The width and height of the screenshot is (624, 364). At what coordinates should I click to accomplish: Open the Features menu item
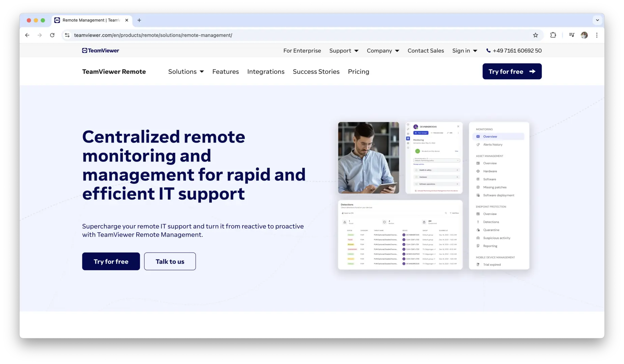(225, 71)
